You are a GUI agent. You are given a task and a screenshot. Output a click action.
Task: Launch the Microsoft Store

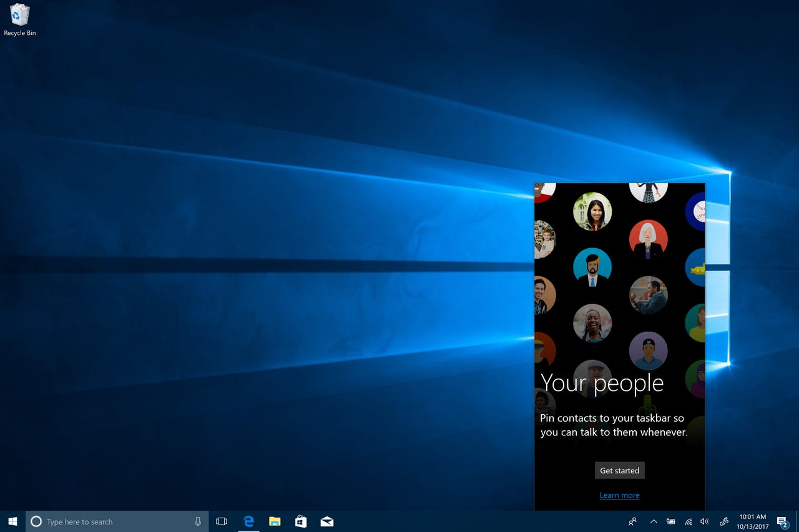(x=301, y=521)
